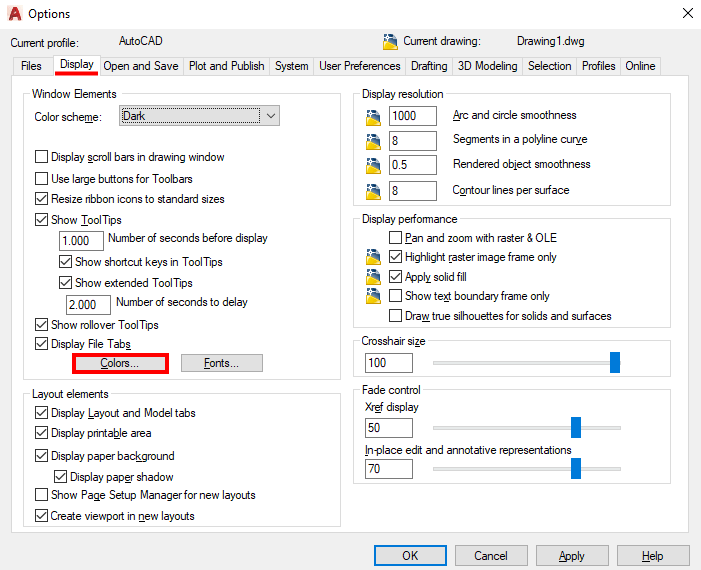Screen dimensions: 701x570
Task: Open the Color scheme dropdown
Action: point(199,116)
